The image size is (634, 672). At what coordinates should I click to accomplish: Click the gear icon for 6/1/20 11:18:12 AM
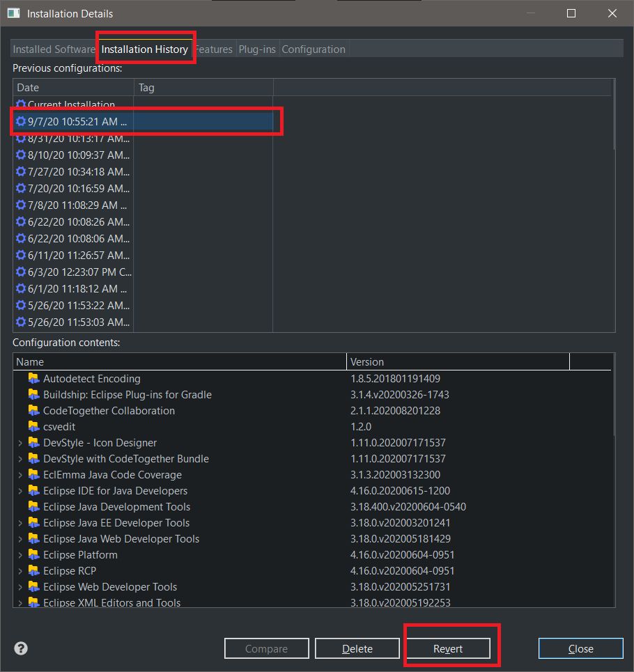(x=21, y=288)
